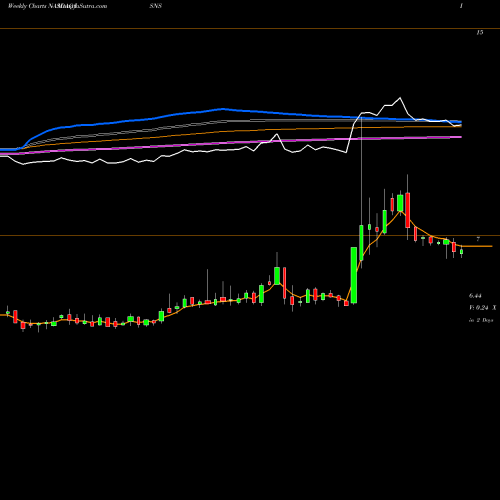Click the last price value '6.44'
500x500 pixels.
(475, 296)
